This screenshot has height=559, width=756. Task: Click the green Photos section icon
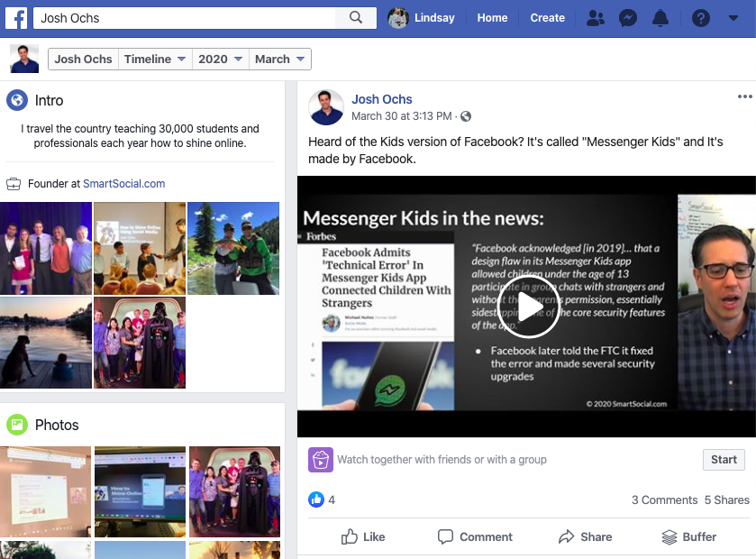pyautogui.click(x=17, y=425)
